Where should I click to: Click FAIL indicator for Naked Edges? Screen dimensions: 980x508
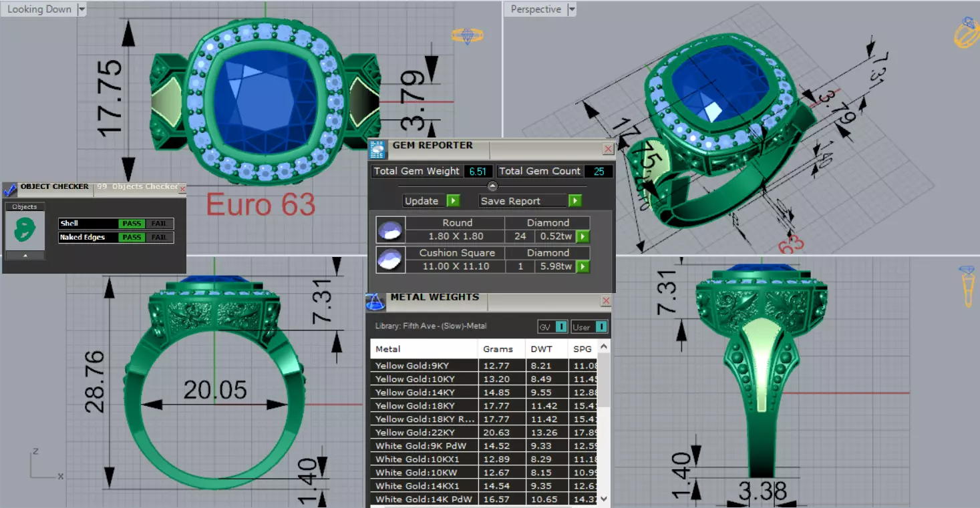click(159, 237)
